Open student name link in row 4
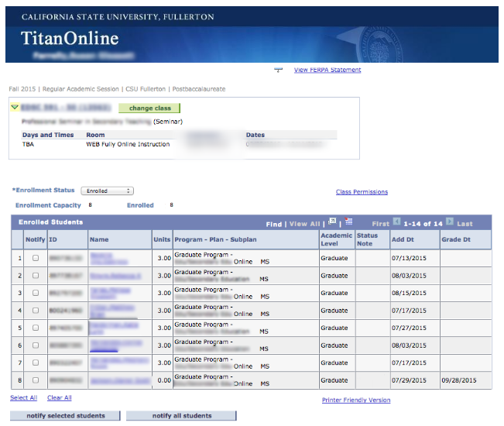This screenshot has height=426, width=504. tap(111, 311)
